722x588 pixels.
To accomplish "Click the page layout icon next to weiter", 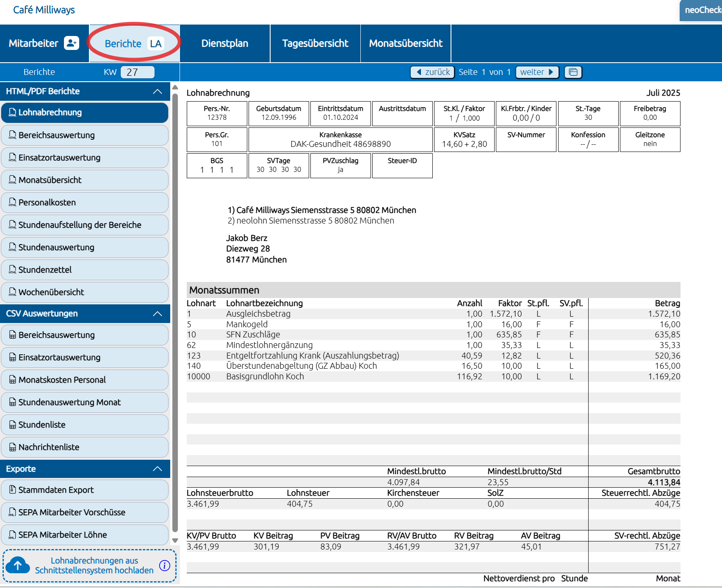I will 573,72.
